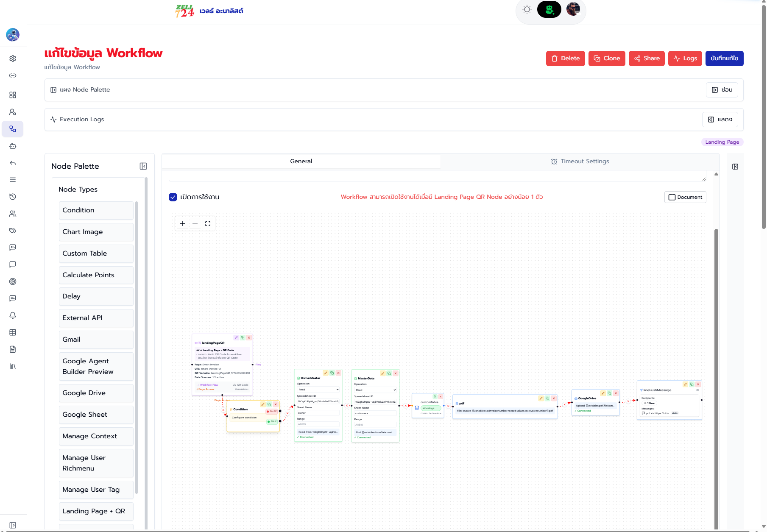This screenshot has width=767, height=532.
Task: Click the Delete button
Action: coord(566,58)
